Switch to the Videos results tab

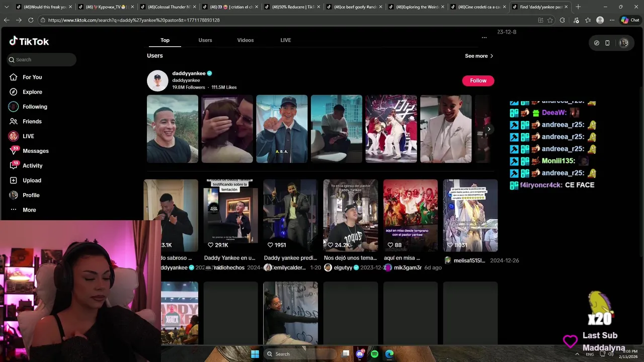246,40
